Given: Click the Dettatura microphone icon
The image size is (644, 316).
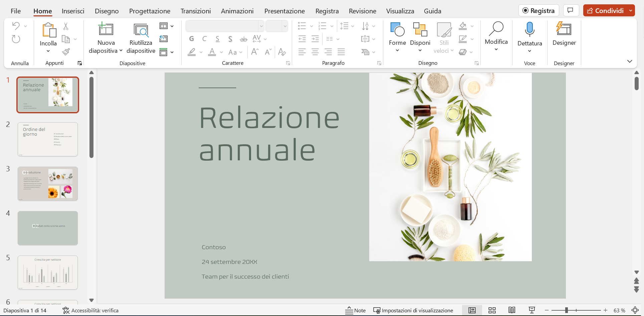Looking at the screenshot, I should pyautogui.click(x=529, y=29).
